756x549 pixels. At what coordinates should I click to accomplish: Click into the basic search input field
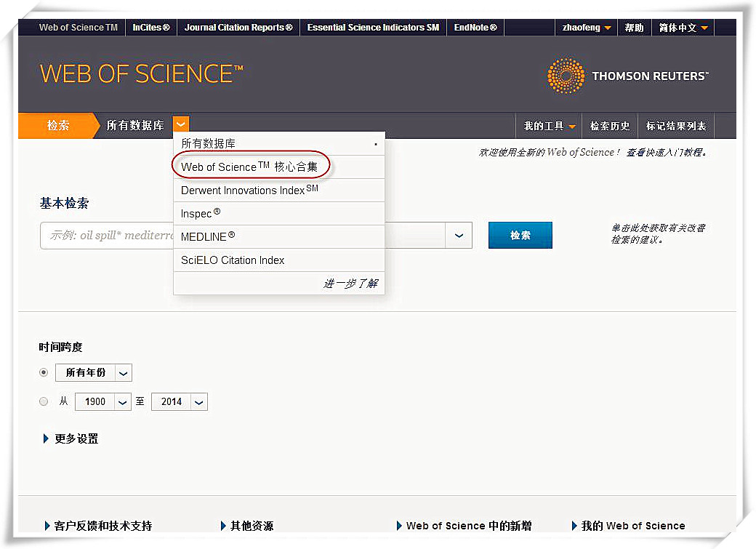coord(243,236)
